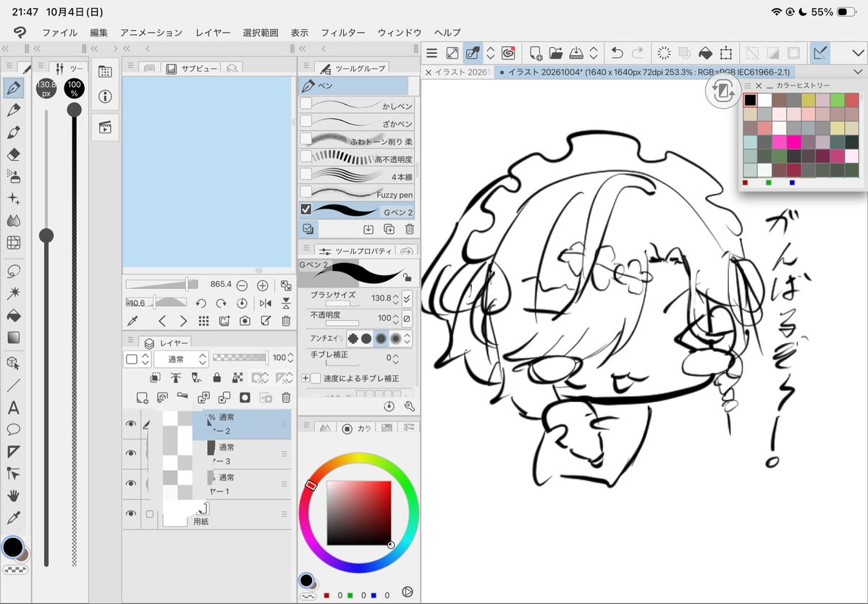Select the Eyedropper tool in the toolbar
Viewport: 868px width, 604px height.
tap(13, 518)
